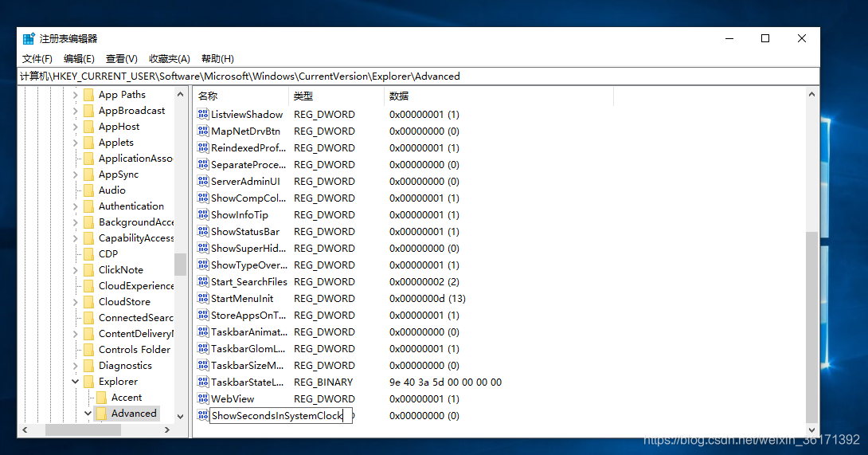This screenshot has width=868, height=455.
Task: Click the Registry Editor title bar icon
Action: tap(29, 38)
